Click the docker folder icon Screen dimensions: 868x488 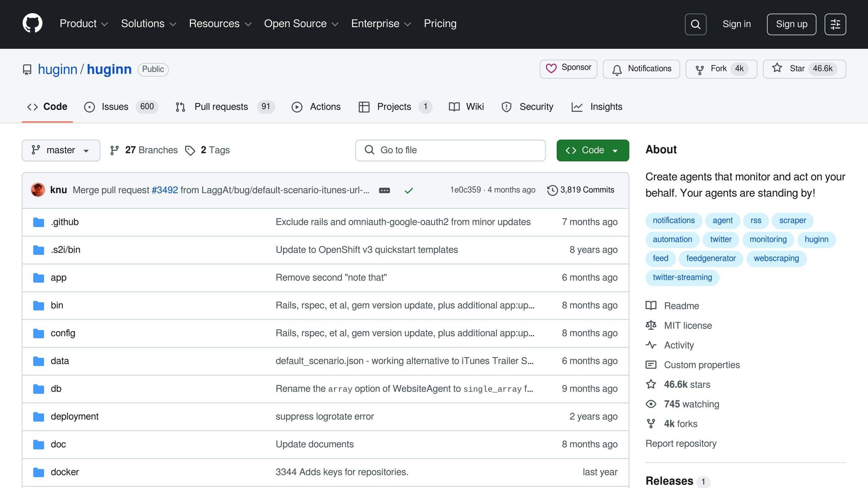coord(39,472)
